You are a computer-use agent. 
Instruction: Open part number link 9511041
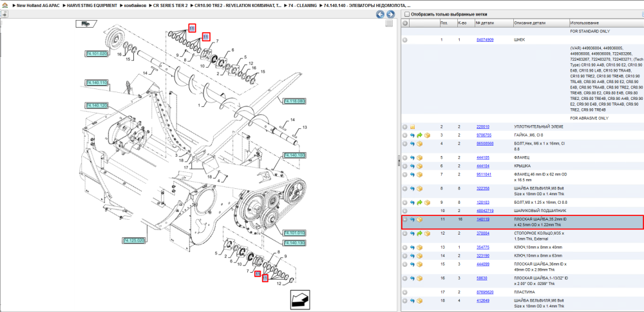484,175
